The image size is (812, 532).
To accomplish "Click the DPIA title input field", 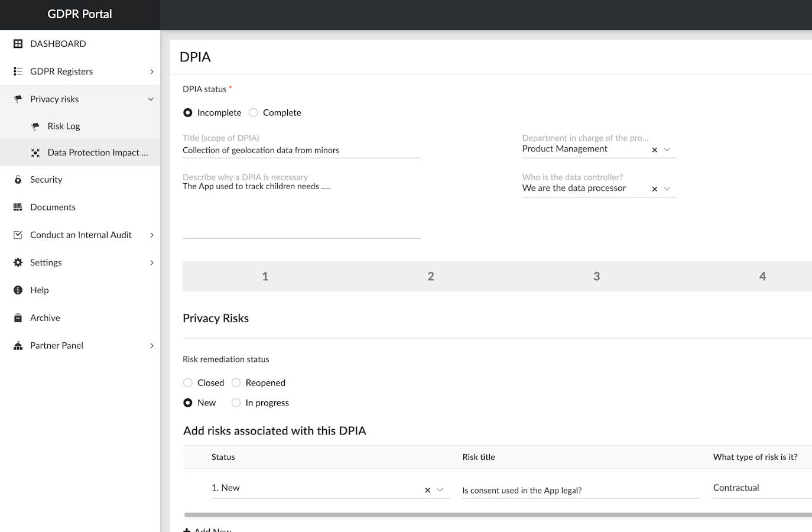I will [x=301, y=151].
